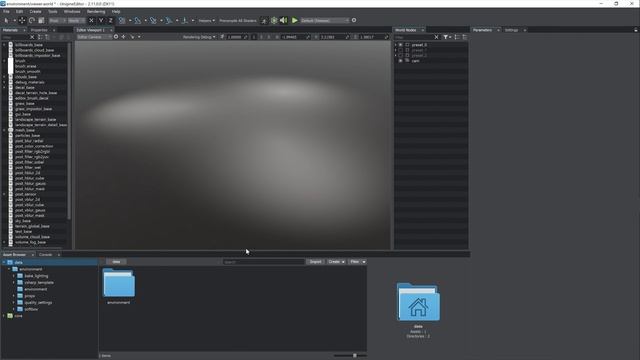Click the snap-to-grid icon

pos(122,20)
